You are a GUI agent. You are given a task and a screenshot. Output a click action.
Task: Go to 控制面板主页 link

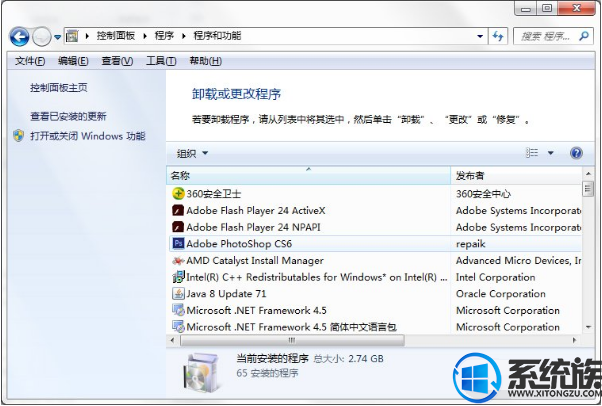point(59,88)
